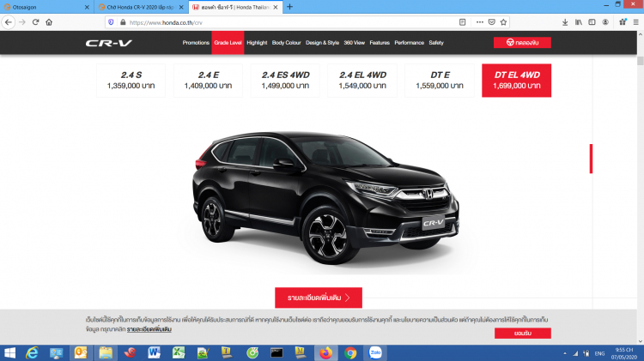This screenshot has width=644, height=361.
Task: Open Outlook from the taskbar
Action: tap(81, 352)
